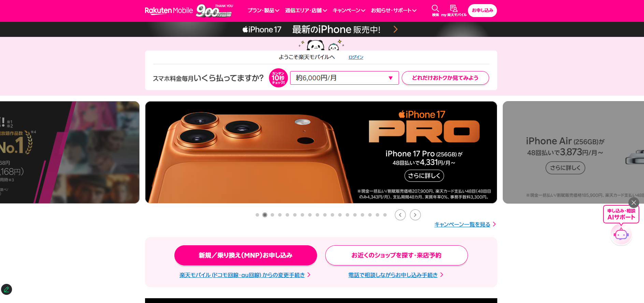
Task: Open the ログイン link
Action: (x=356, y=57)
